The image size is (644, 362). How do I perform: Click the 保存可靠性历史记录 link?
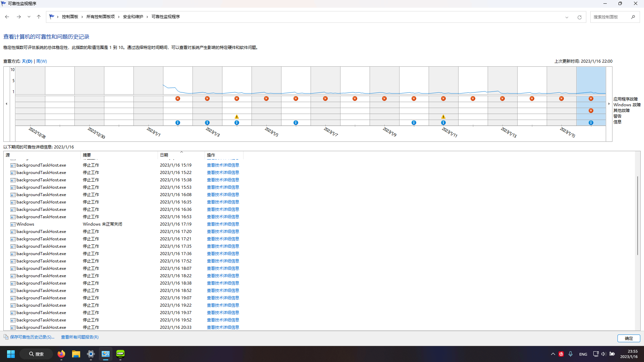[x=32, y=337]
